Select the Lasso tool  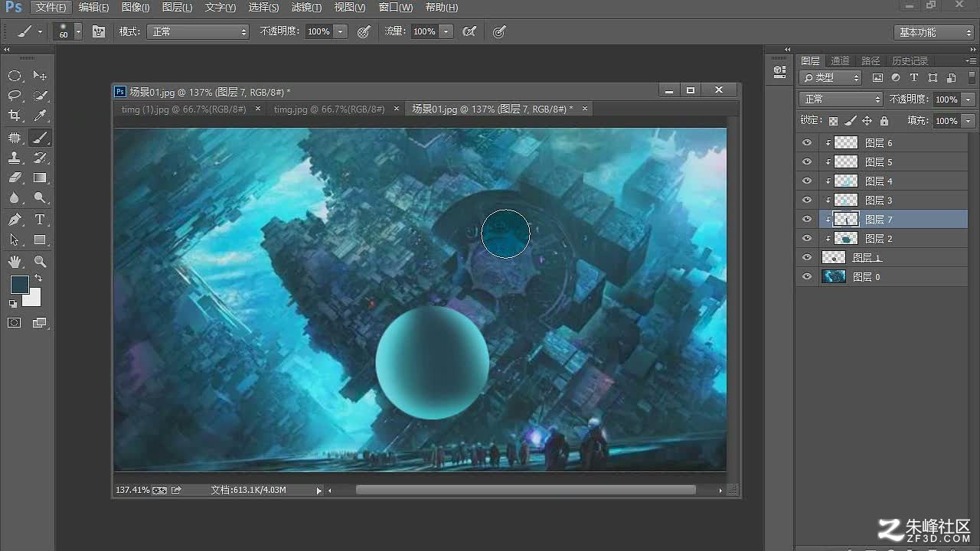(15, 96)
